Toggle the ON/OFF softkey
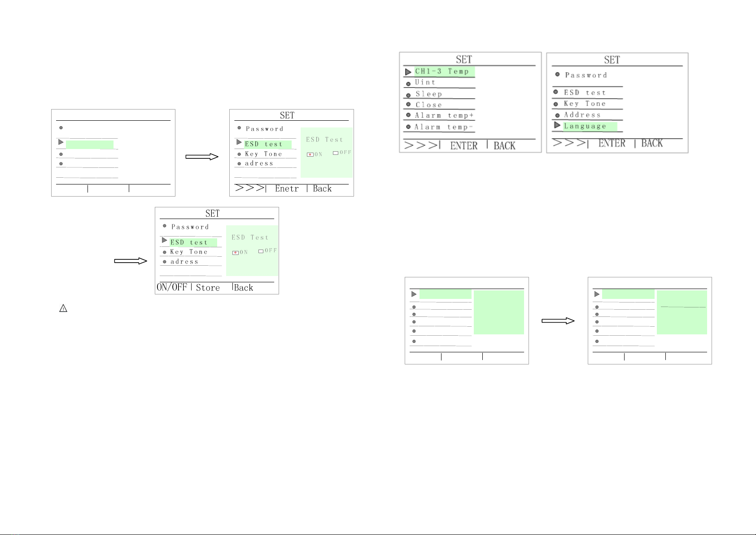 tap(172, 287)
